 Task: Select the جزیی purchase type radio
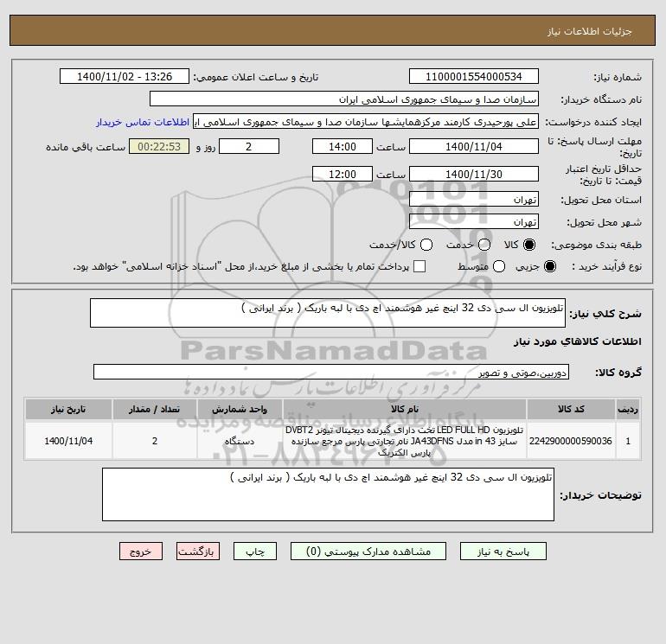coord(550,266)
